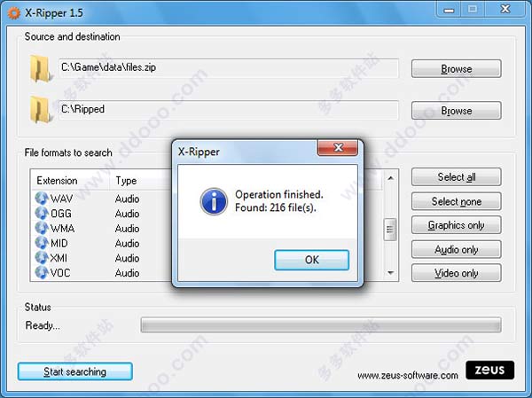
Task: Select the WMA format icon
Action: pyautogui.click(x=42, y=228)
